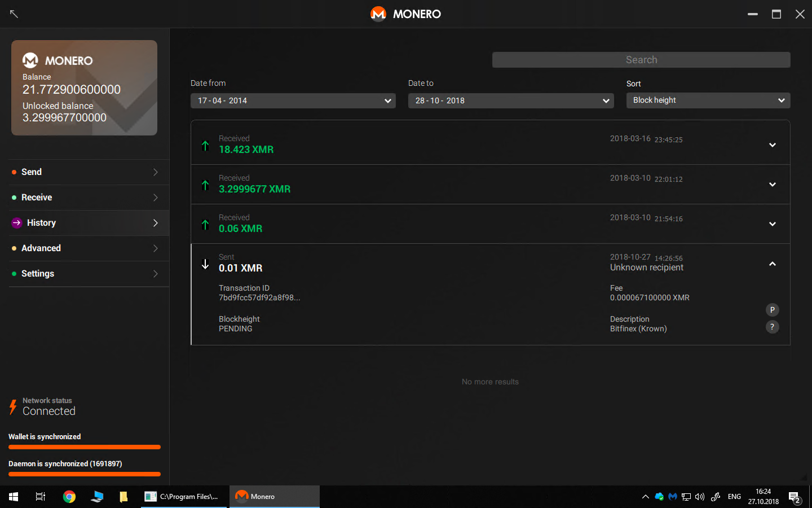812x508 pixels.
Task: Click the description Bitfinex (Krown)
Action: (638, 329)
